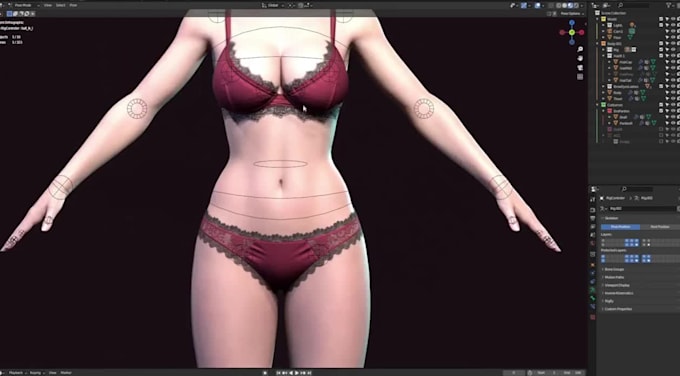This screenshot has height=376, width=680.
Task: Click the outliner search field
Action: pyautogui.click(x=633, y=5)
